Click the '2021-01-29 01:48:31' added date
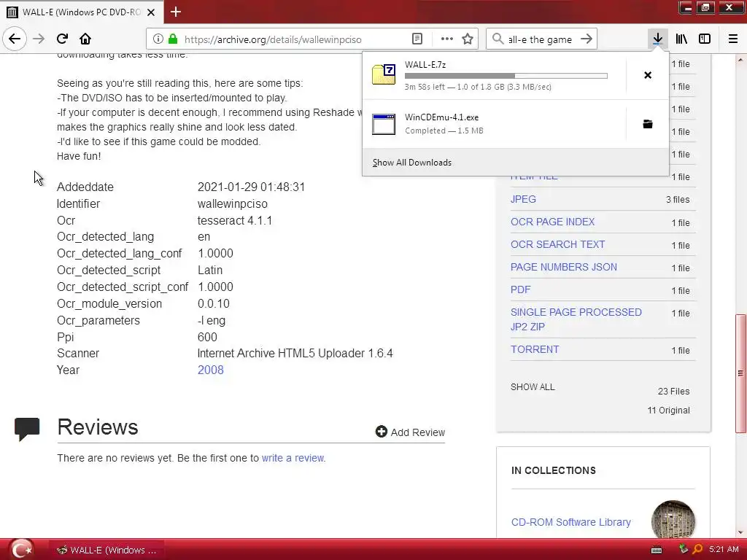This screenshot has height=560, width=747. tap(251, 187)
